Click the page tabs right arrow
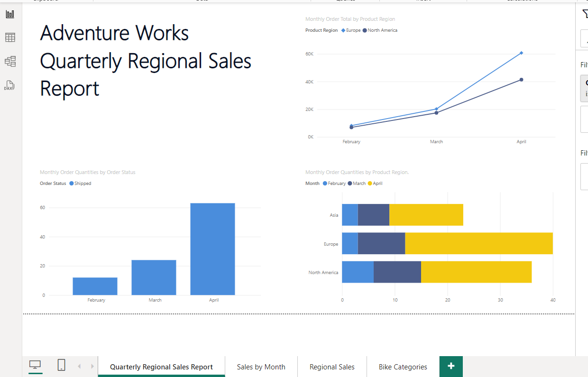Image resolution: width=588 pixels, height=377 pixels. click(92, 366)
